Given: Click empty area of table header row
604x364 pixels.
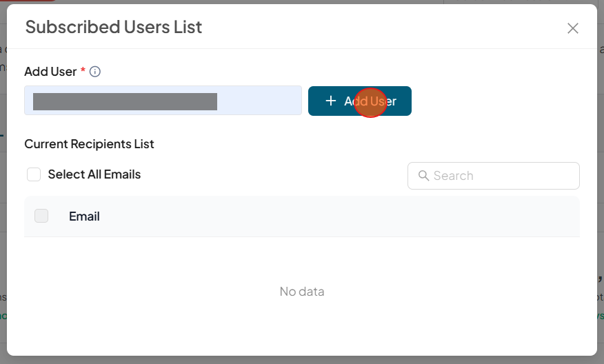Looking at the screenshot, I should tap(345, 216).
